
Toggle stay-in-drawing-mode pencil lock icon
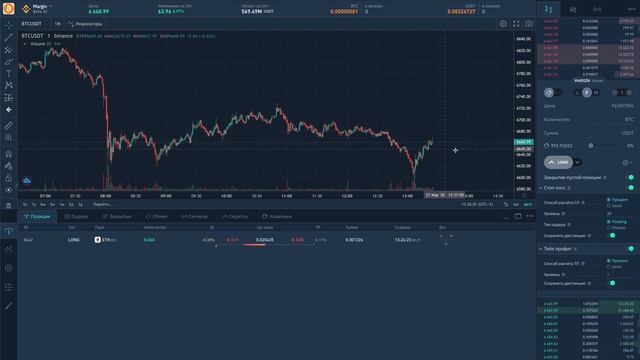click(x=9, y=166)
